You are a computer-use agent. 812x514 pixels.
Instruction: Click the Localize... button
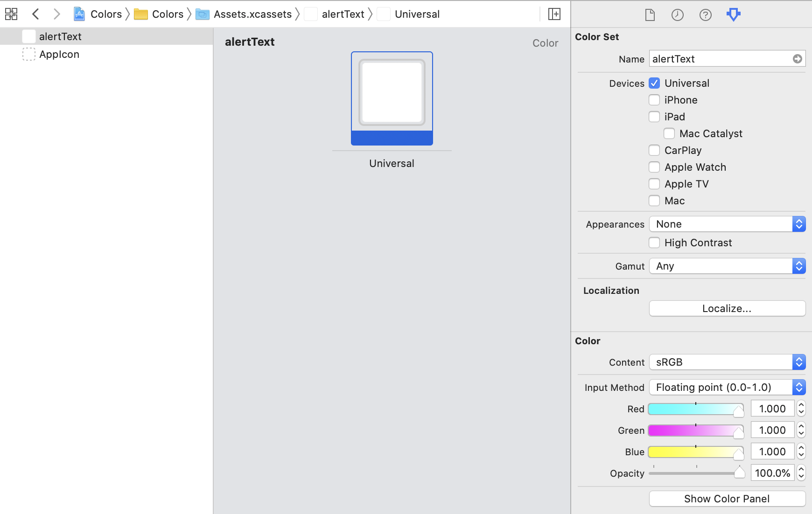point(727,308)
